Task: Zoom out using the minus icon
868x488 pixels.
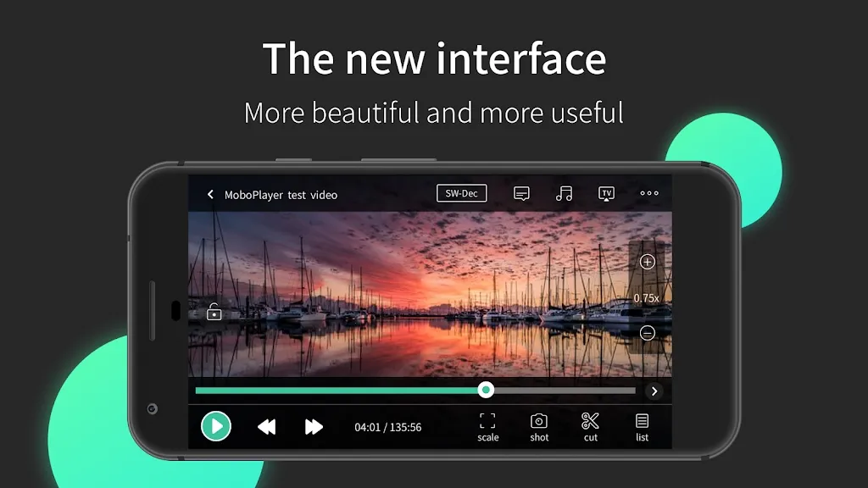Action: click(x=647, y=332)
